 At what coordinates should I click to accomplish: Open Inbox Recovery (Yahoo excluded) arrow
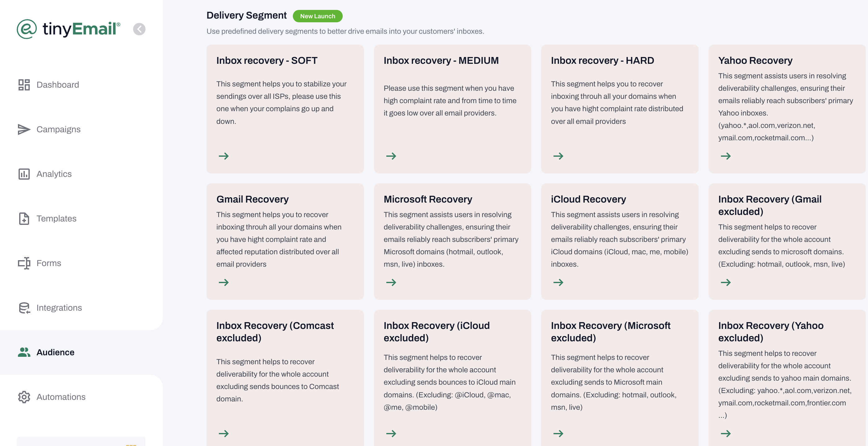tap(726, 434)
